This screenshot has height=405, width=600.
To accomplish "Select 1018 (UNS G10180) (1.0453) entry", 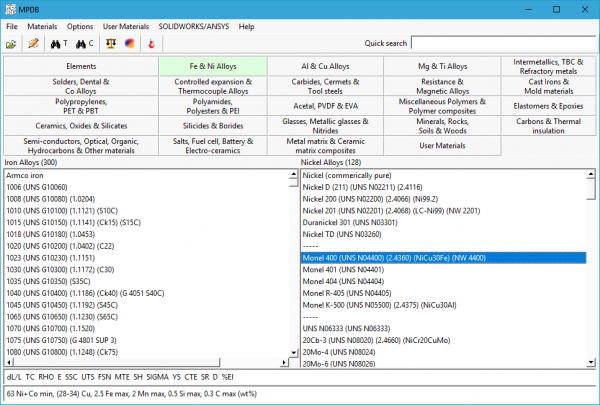I will point(147,234).
